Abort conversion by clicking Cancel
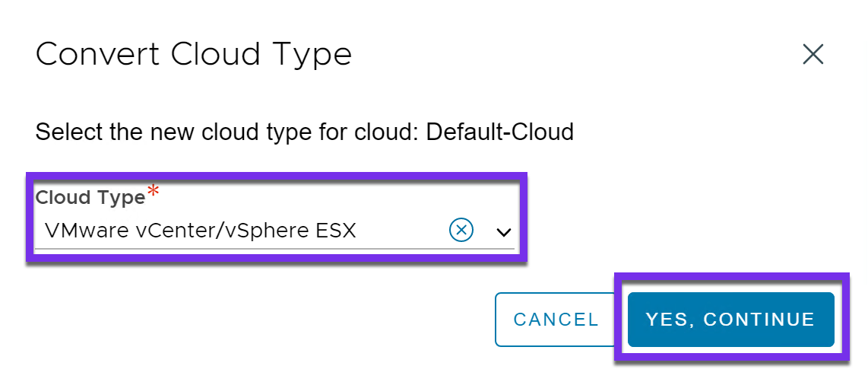 pos(556,320)
